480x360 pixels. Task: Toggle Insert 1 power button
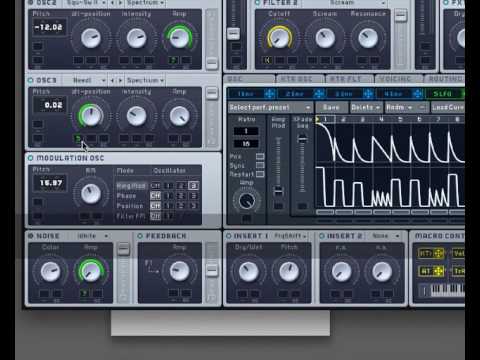click(x=229, y=236)
